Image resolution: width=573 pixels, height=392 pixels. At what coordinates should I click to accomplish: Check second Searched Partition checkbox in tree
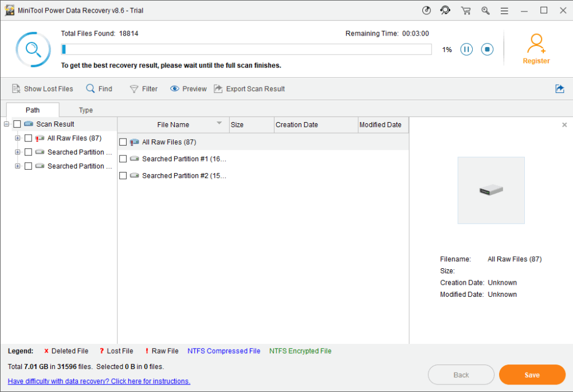(28, 166)
